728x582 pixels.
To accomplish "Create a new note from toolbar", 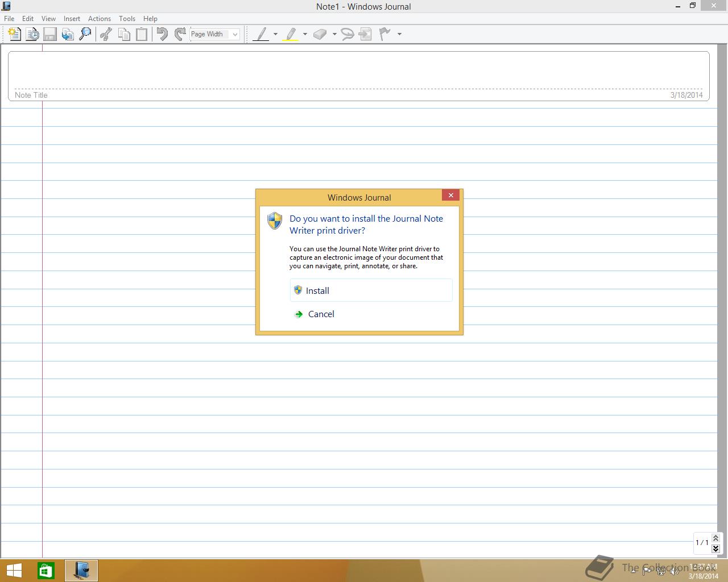I will [14, 34].
